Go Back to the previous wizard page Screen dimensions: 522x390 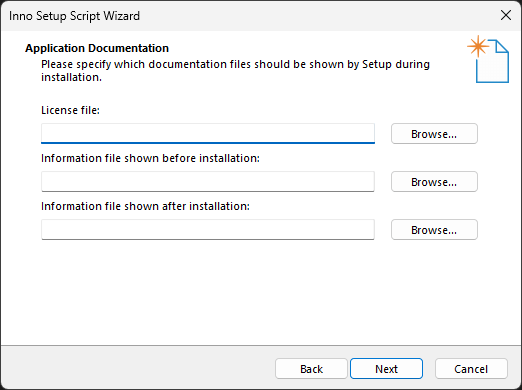tap(311, 369)
